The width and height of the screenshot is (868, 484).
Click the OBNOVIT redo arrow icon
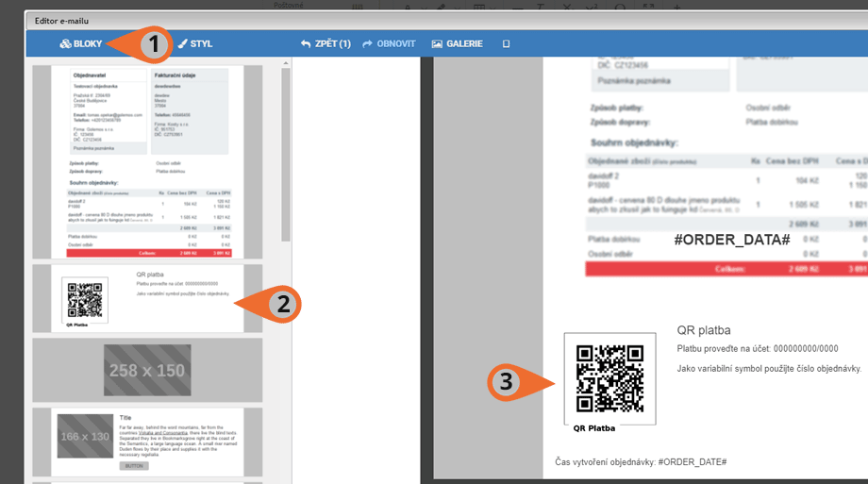click(x=368, y=43)
